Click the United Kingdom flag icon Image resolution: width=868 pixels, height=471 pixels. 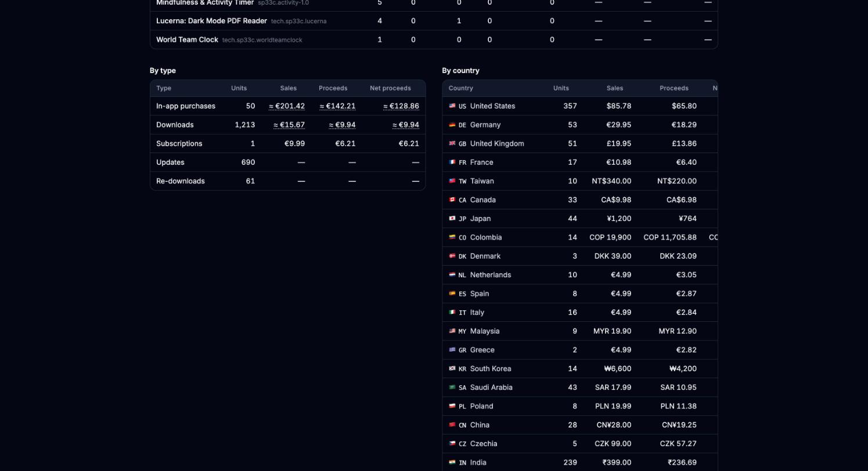tap(452, 143)
